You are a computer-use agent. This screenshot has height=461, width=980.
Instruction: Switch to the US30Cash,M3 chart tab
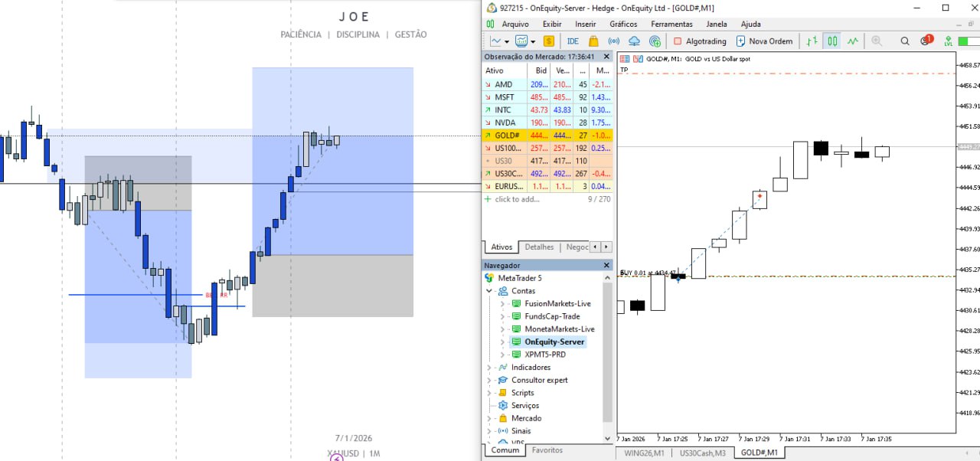click(x=702, y=453)
